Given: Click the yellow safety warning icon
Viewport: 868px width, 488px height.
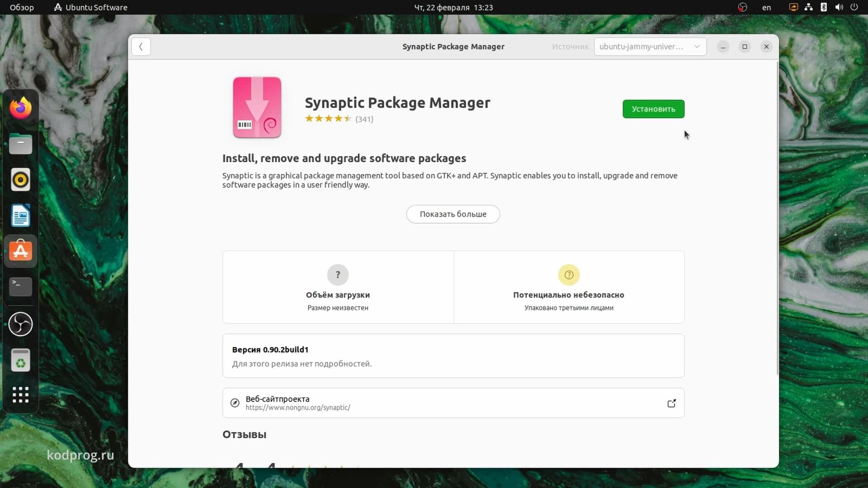Looking at the screenshot, I should [569, 275].
